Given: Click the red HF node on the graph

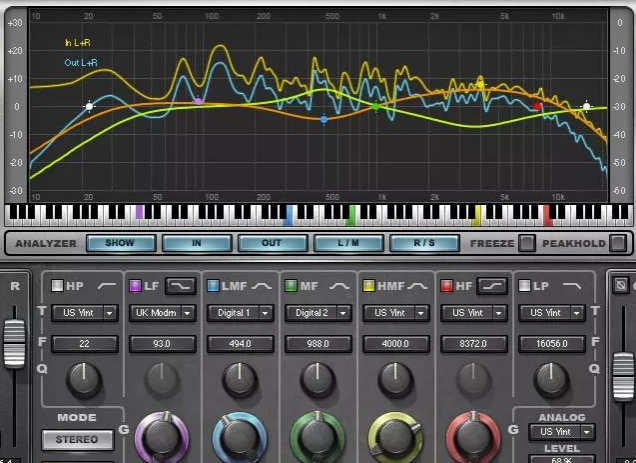Looking at the screenshot, I should pyautogui.click(x=538, y=107).
